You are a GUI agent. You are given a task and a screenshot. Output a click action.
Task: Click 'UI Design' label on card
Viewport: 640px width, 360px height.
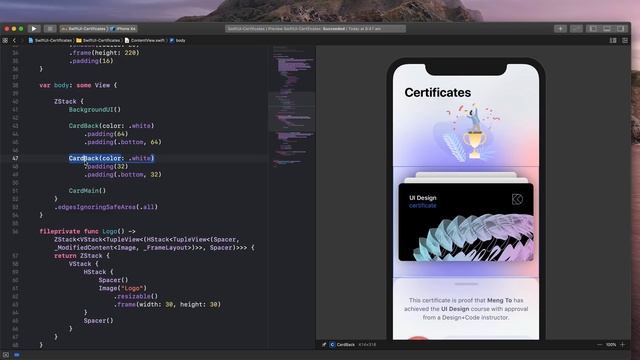pos(423,198)
